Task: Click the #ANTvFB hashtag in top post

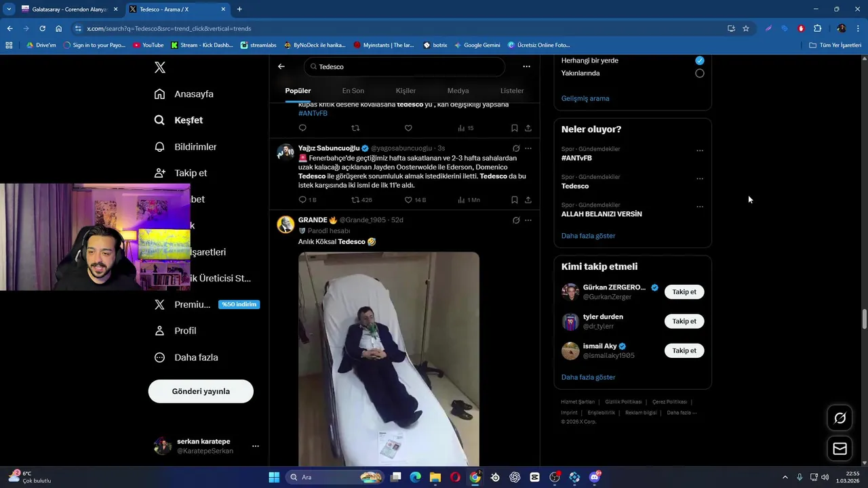Action: (x=313, y=113)
